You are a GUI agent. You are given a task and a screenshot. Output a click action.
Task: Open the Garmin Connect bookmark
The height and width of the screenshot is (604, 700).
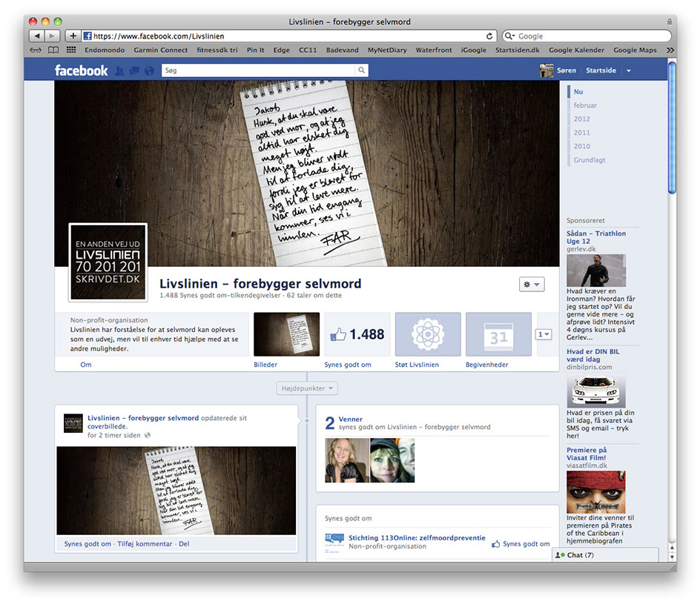[161, 50]
